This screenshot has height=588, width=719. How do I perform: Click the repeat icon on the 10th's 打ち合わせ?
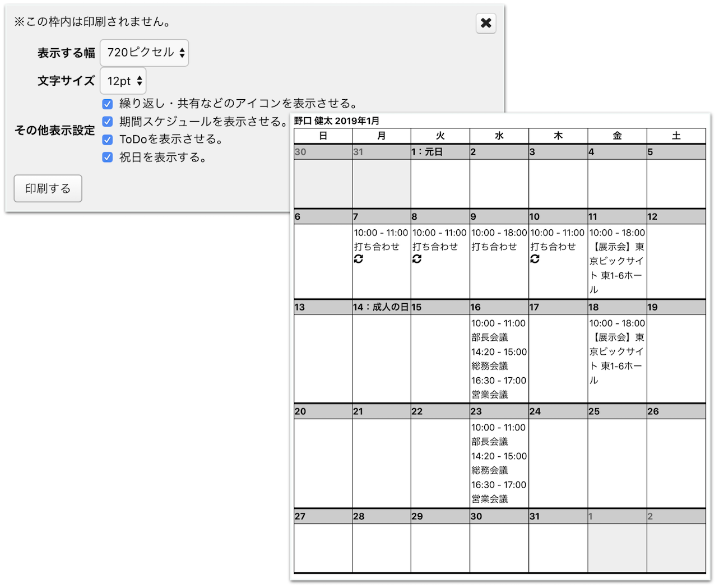535,259
